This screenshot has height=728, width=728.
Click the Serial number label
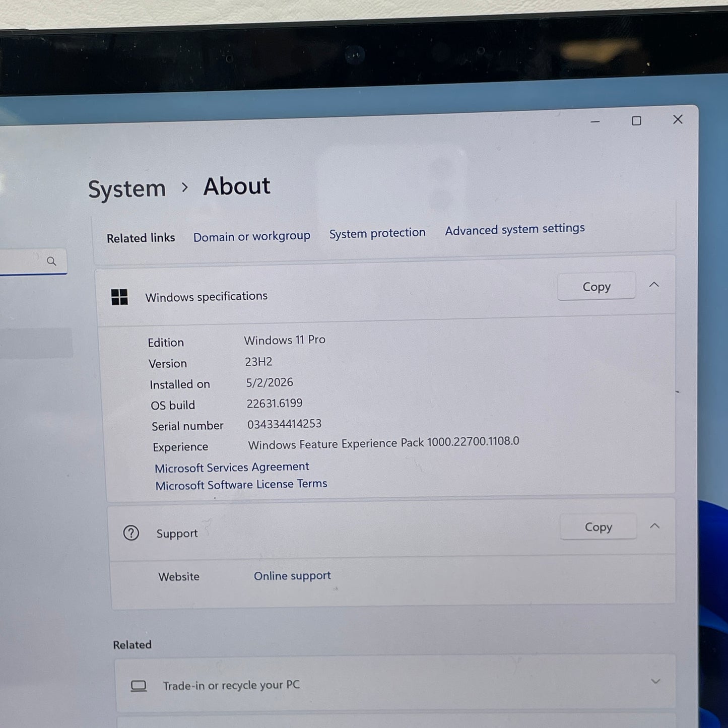click(x=187, y=426)
